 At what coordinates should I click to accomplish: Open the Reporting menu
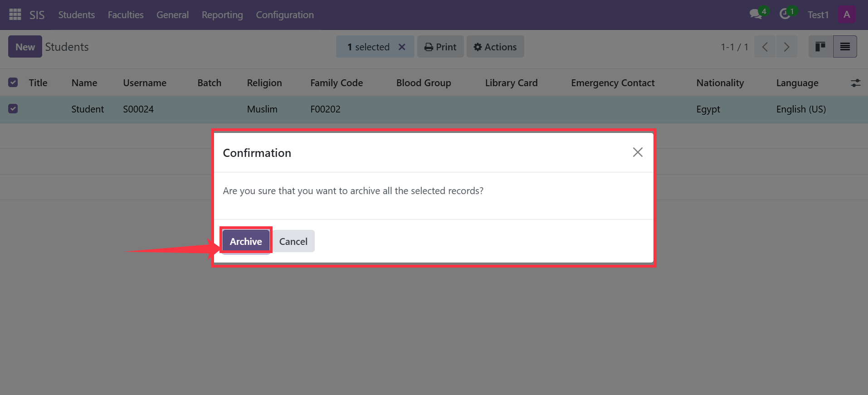[x=222, y=15]
